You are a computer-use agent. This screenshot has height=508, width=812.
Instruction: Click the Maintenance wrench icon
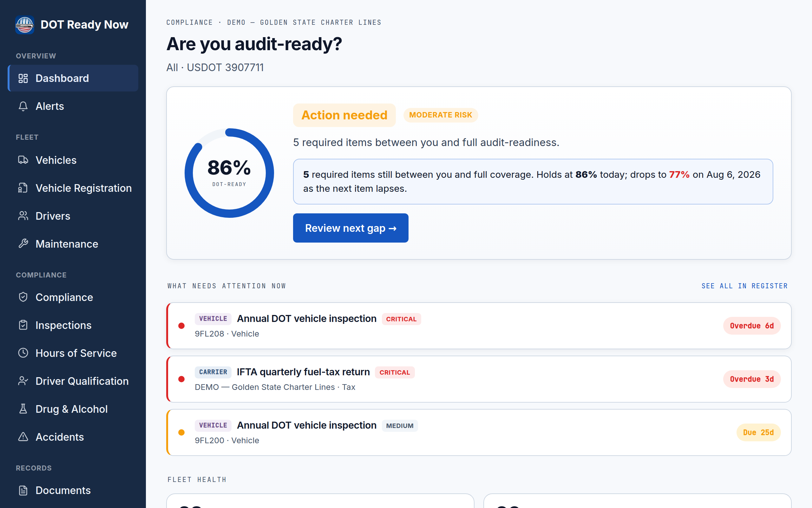point(23,244)
